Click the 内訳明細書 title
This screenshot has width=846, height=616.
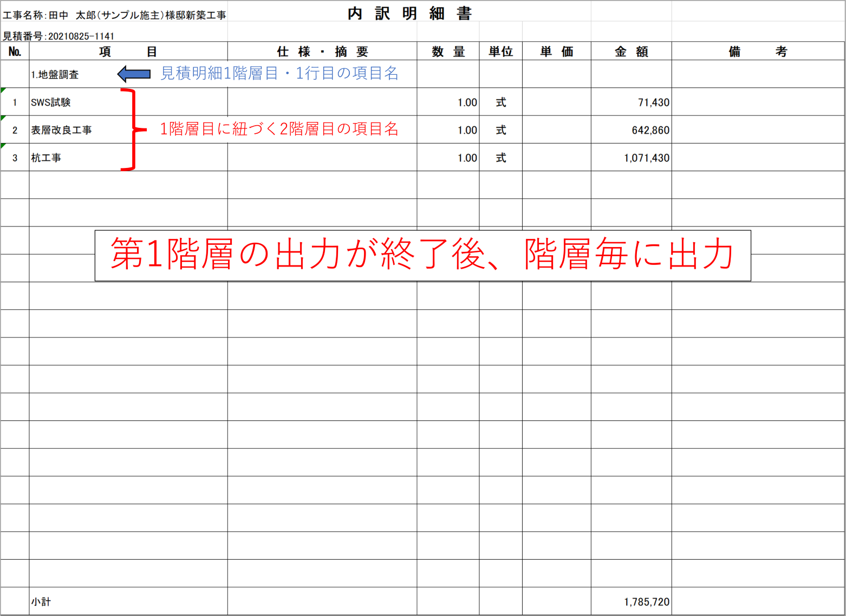[x=410, y=14]
